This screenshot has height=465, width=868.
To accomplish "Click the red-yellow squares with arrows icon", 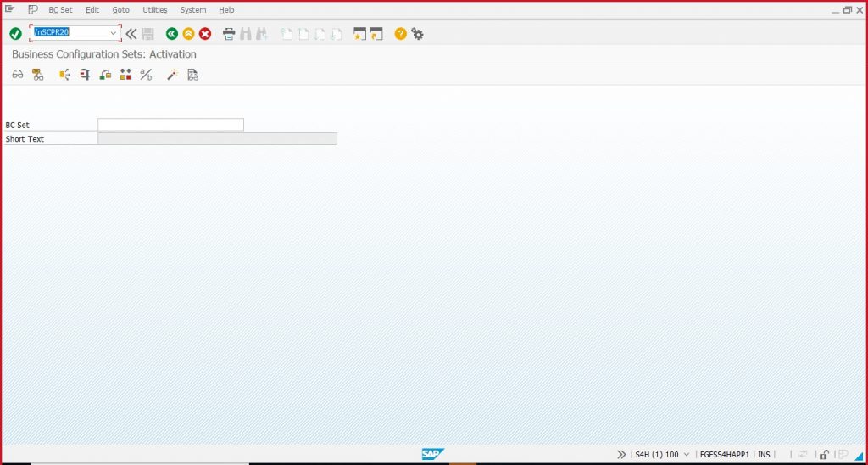I will [x=125, y=75].
